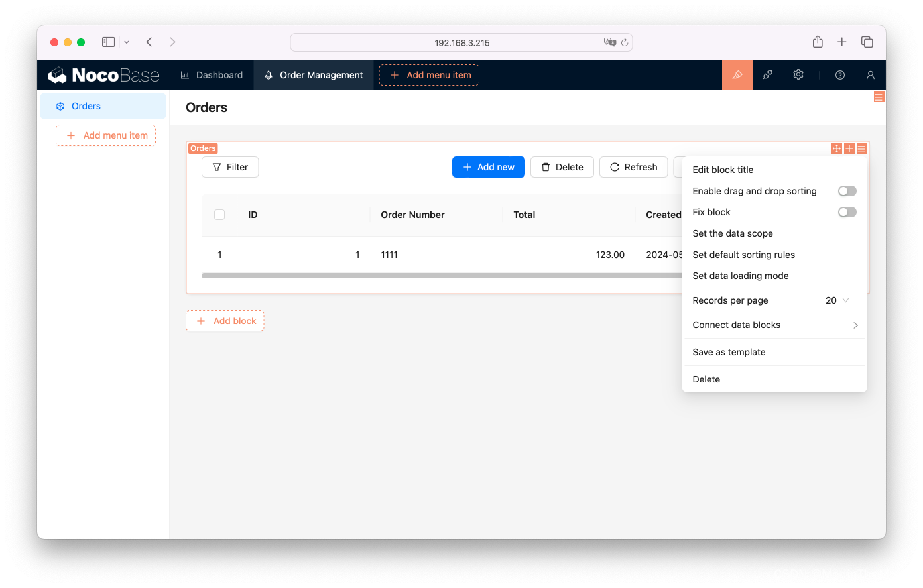Select Orders in the sidebar
Image resolution: width=923 pixels, height=588 pixels.
(x=103, y=106)
